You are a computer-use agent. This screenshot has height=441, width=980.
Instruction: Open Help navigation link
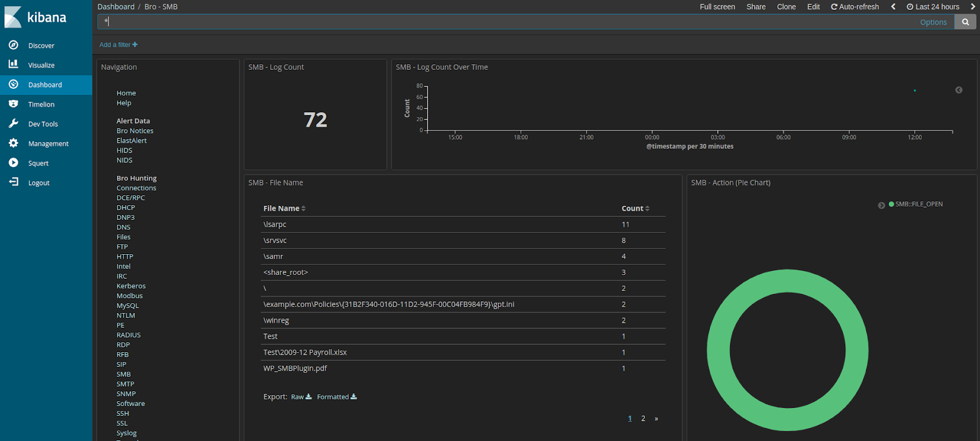click(x=124, y=103)
